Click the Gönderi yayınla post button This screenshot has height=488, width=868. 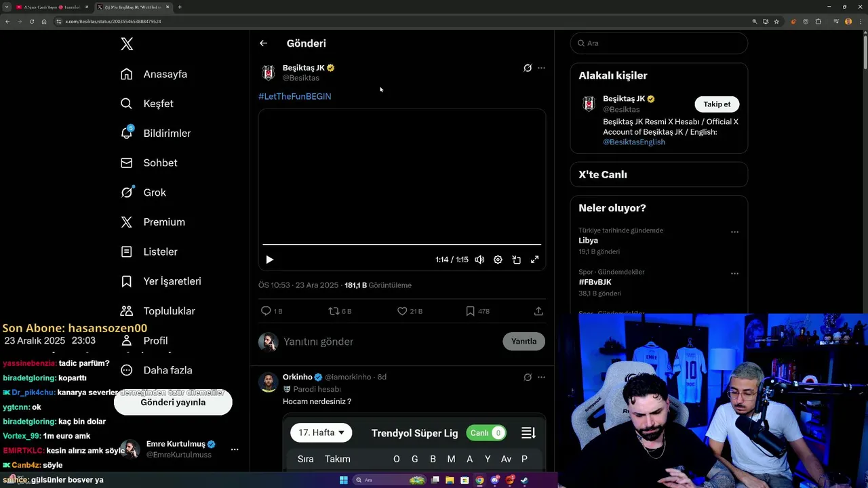coord(173,402)
